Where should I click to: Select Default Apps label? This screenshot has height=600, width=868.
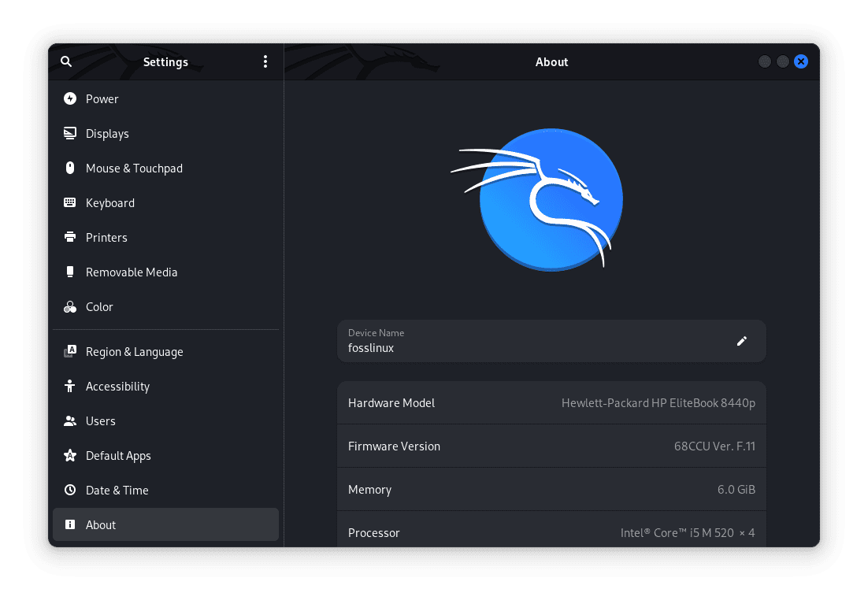click(118, 456)
